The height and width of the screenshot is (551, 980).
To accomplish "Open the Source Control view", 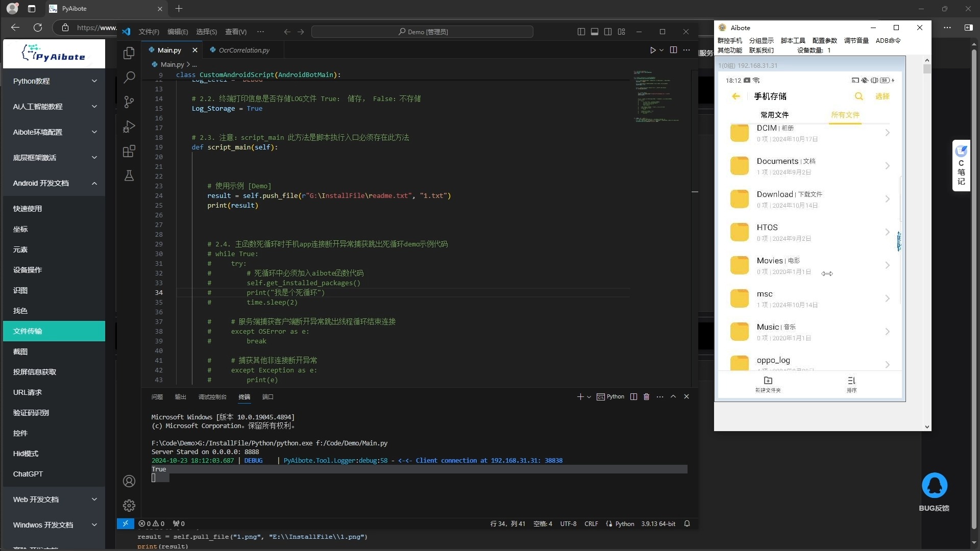I will click(x=129, y=102).
